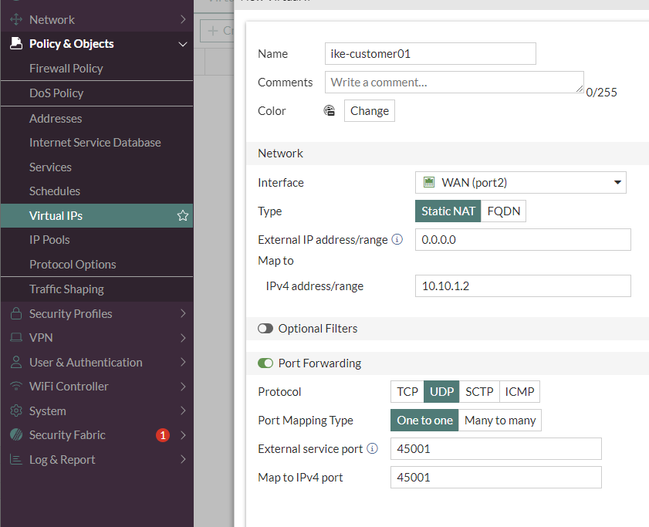Click the Log & Report chart icon

pos(16,460)
